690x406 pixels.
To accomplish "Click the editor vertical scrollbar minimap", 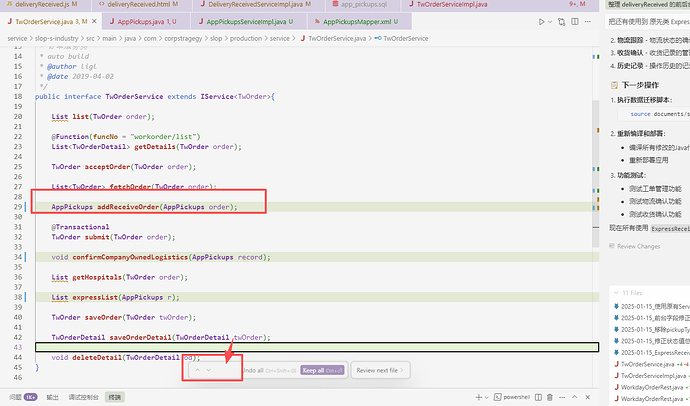I will click(595, 174).
